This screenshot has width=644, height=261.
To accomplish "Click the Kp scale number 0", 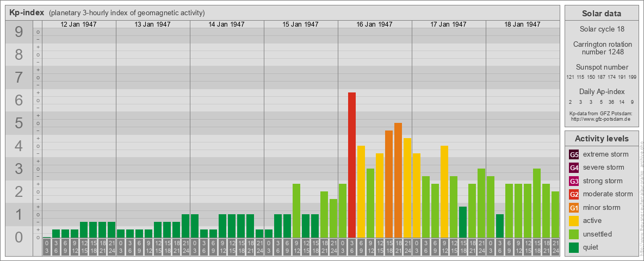I will tap(19, 237).
